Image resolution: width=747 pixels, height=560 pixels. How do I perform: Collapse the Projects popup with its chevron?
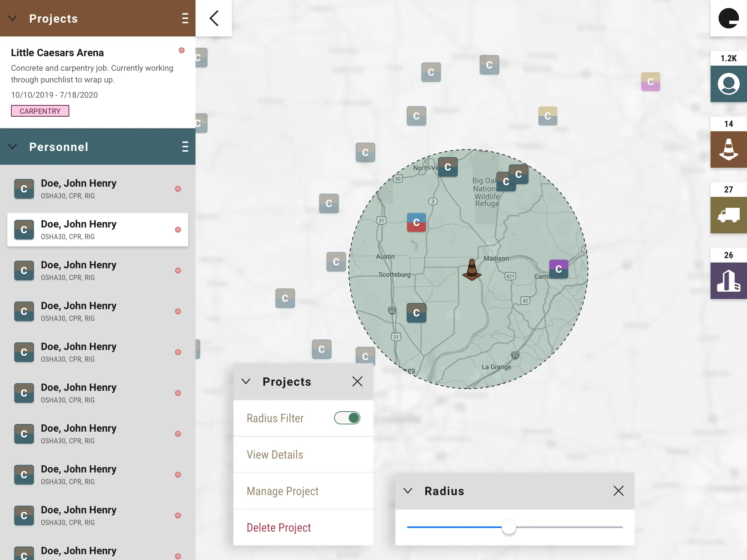[x=246, y=381]
